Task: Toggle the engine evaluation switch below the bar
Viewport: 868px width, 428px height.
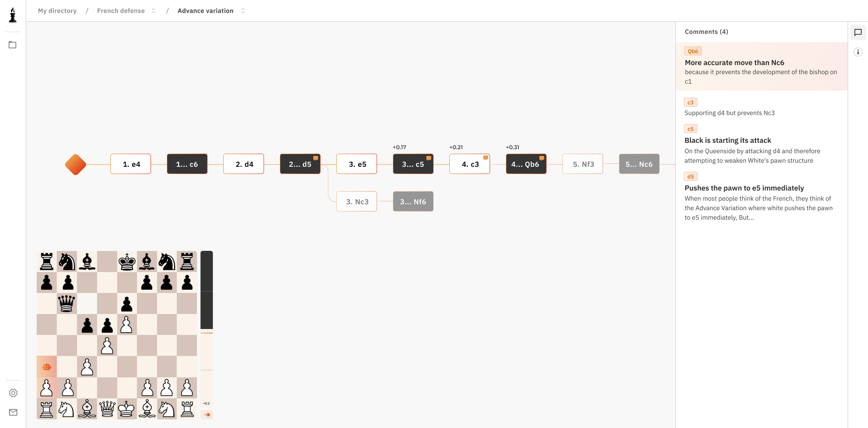Action: coord(207,414)
